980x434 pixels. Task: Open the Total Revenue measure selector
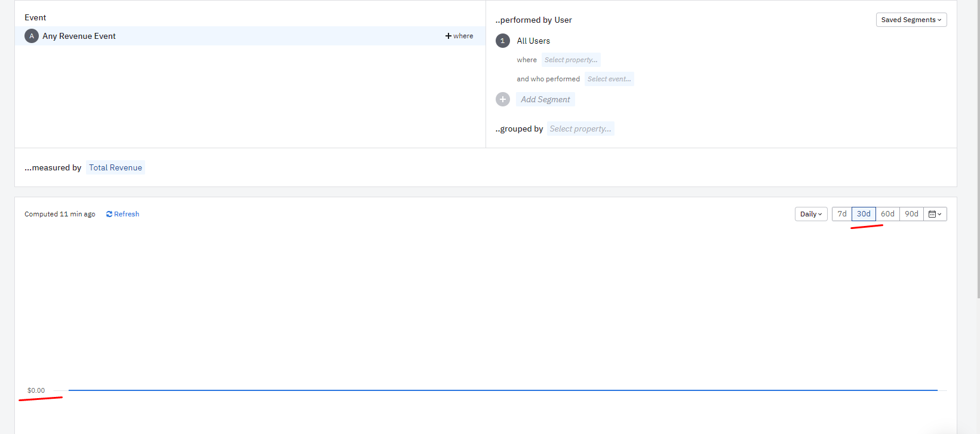[x=116, y=167]
